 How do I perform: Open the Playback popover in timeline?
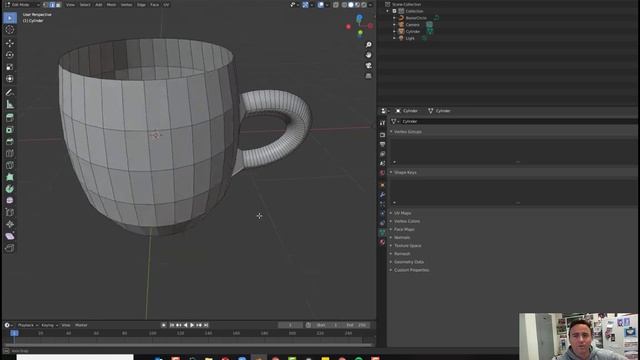[27, 325]
